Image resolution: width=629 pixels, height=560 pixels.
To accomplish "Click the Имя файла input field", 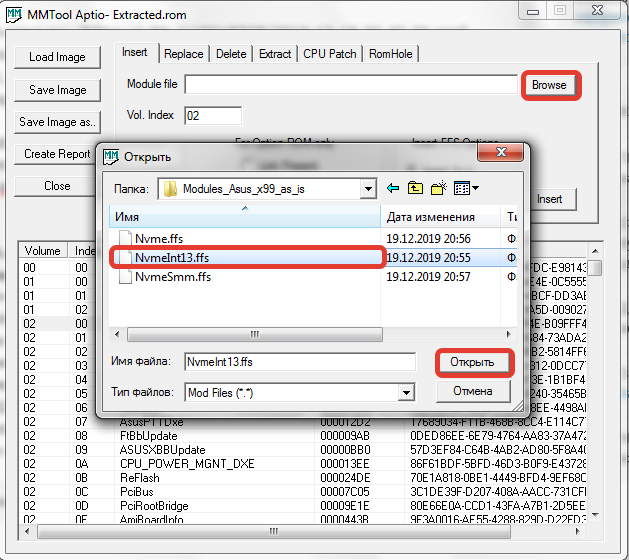I will (x=300, y=362).
